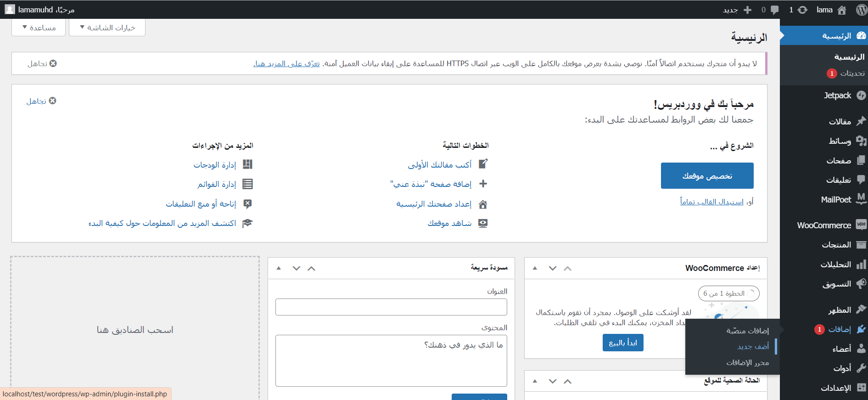Toggle the WooCommerce setup panel triangle
Image resolution: width=868 pixels, height=400 pixels.
535,268
